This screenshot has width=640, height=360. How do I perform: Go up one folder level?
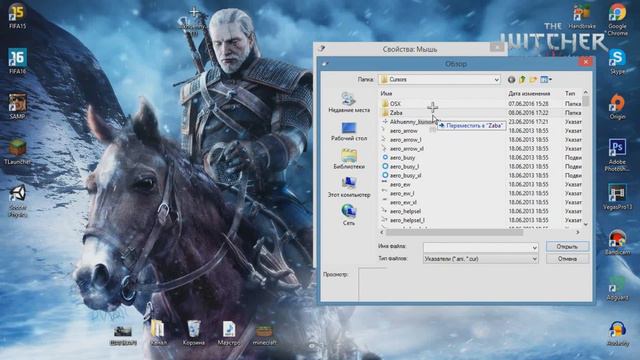click(x=522, y=80)
